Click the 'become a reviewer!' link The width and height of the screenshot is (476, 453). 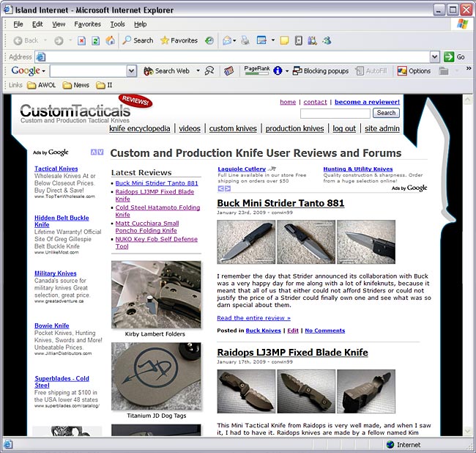coord(367,102)
